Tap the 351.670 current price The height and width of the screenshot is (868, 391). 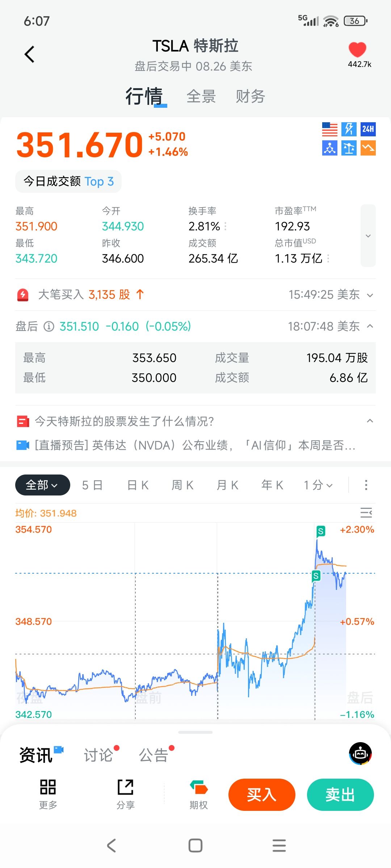80,145
